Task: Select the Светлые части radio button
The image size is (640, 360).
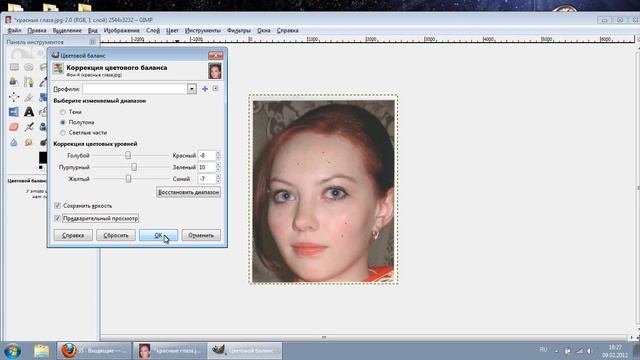Action: [63, 133]
